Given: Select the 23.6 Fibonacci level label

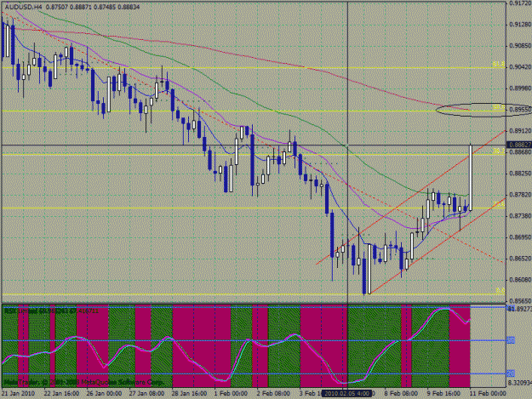Looking at the screenshot, I should tap(499, 204).
